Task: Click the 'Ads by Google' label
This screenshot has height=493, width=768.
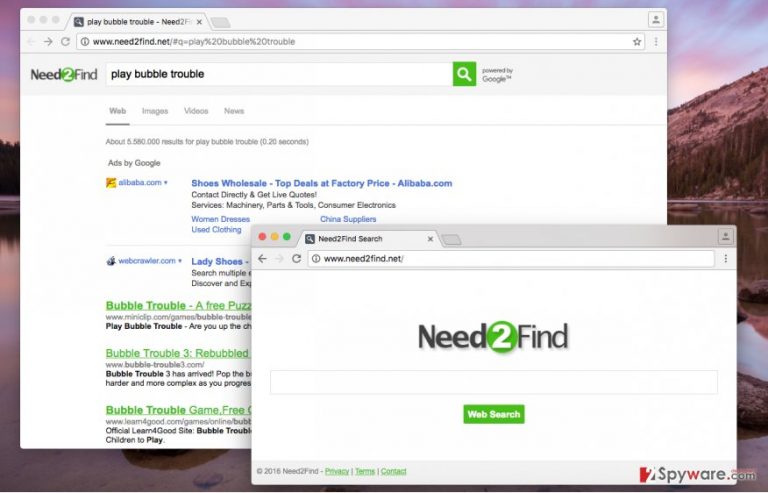Action: [134, 163]
